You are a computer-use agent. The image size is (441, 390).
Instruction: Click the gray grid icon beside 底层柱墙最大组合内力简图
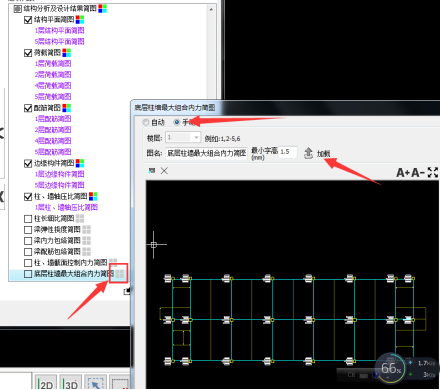pyautogui.click(x=120, y=274)
